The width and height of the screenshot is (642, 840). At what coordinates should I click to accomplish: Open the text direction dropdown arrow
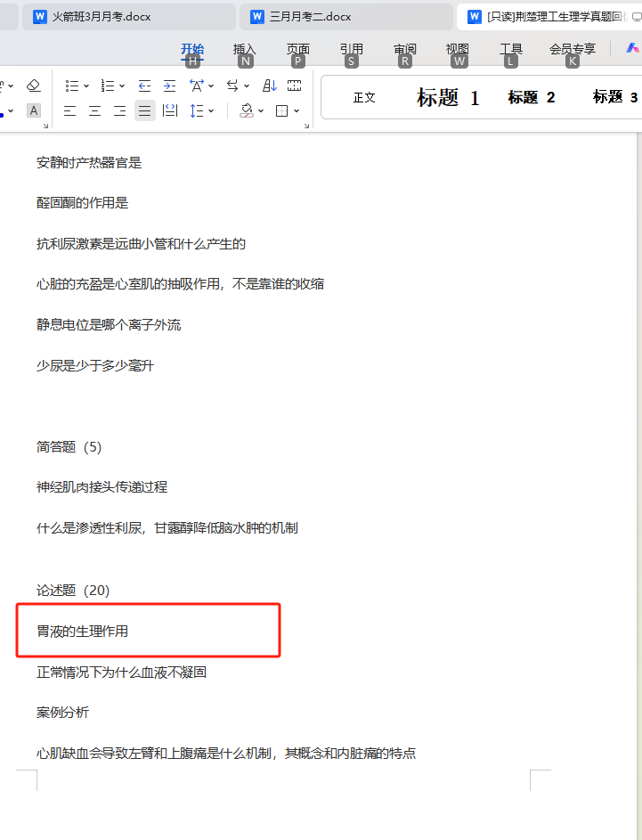click(247, 86)
